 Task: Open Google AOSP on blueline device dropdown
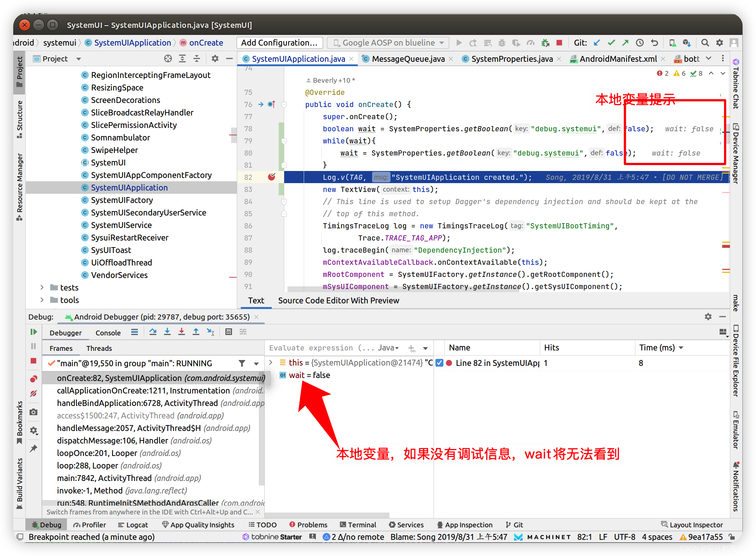(388, 43)
